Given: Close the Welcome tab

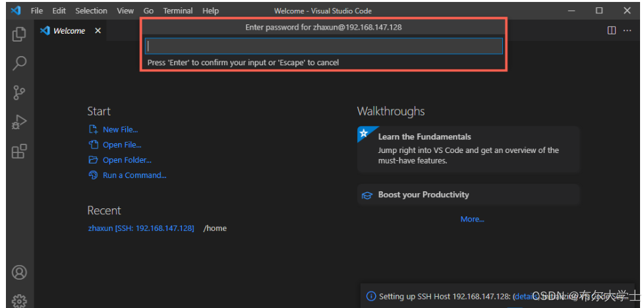Looking at the screenshot, I should [98, 31].
